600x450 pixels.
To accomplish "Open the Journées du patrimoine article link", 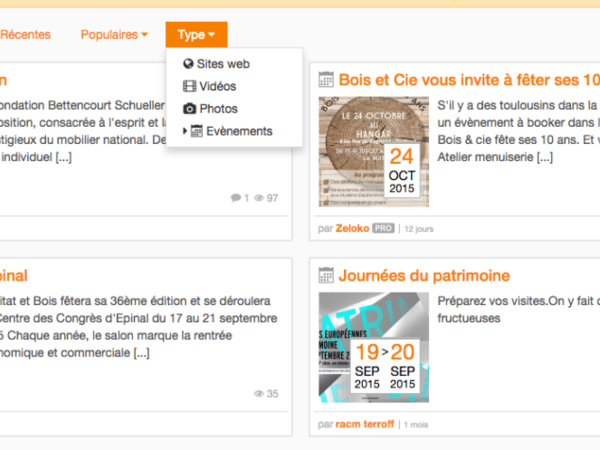I will click(424, 275).
